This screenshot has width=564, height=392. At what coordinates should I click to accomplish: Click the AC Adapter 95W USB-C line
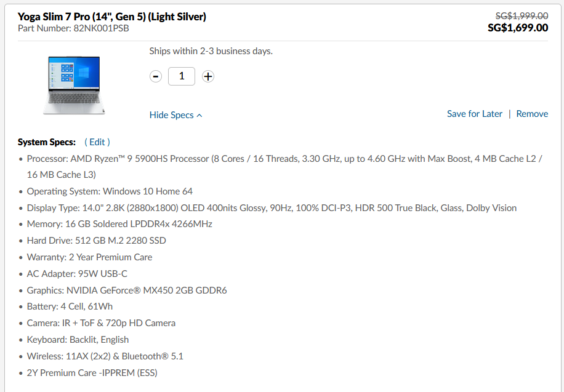[77, 274]
